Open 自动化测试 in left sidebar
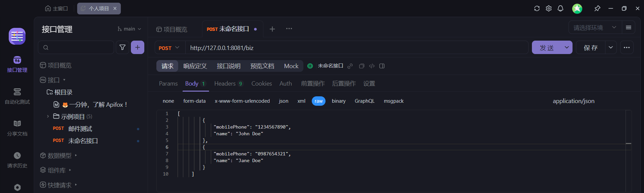The width and height of the screenshot is (644, 193). (x=17, y=96)
